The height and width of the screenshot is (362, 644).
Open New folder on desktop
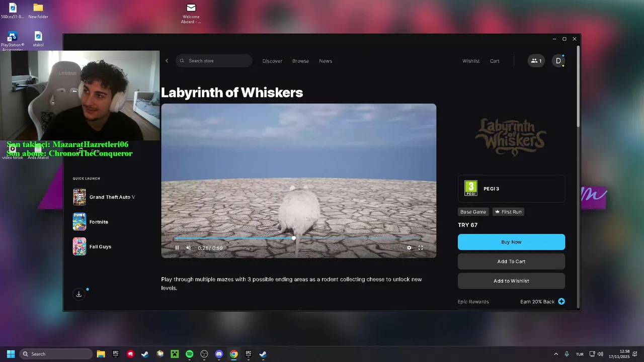pos(38,11)
